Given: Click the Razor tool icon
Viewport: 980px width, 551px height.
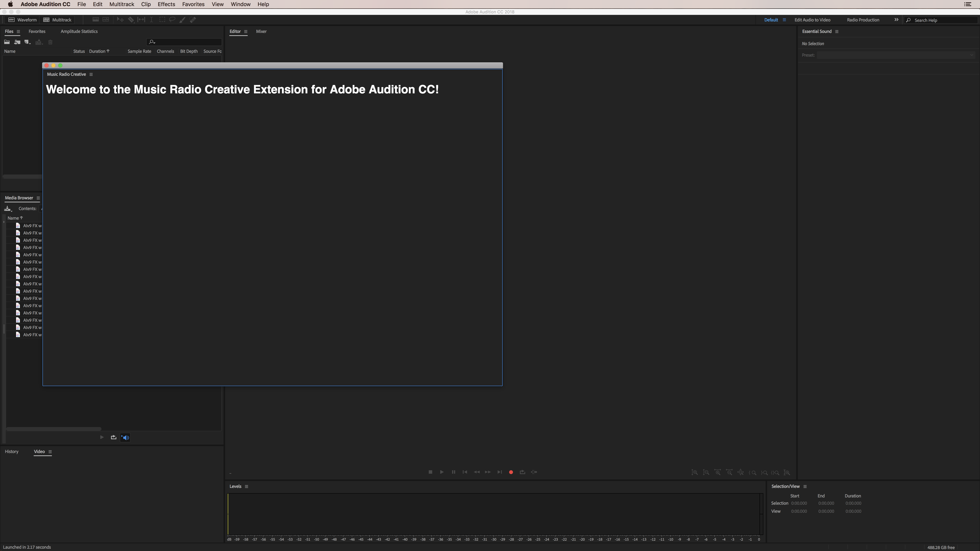Looking at the screenshot, I should 131,20.
